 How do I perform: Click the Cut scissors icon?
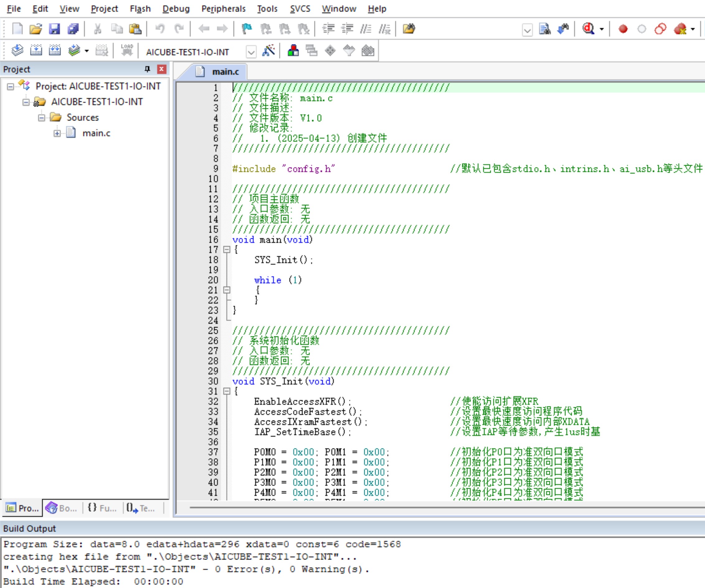(x=98, y=29)
